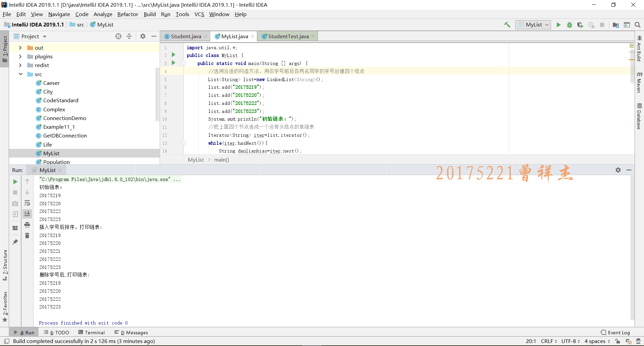Open Project panel settings gear
644x346 pixels.
143,36
